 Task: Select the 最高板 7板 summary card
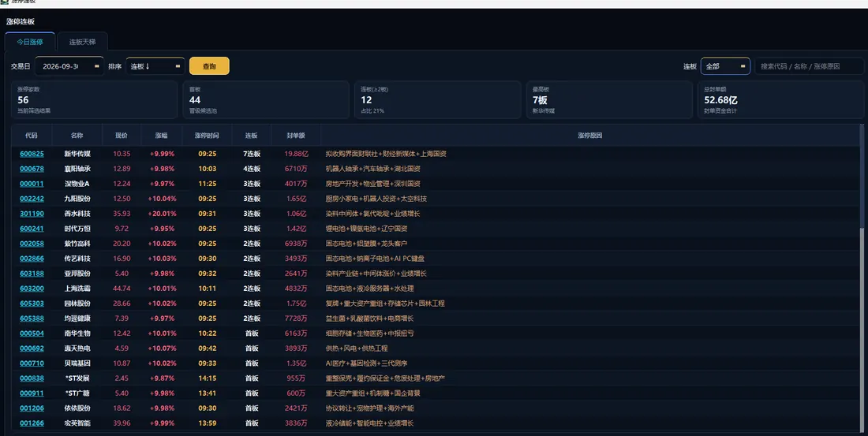tap(609, 99)
